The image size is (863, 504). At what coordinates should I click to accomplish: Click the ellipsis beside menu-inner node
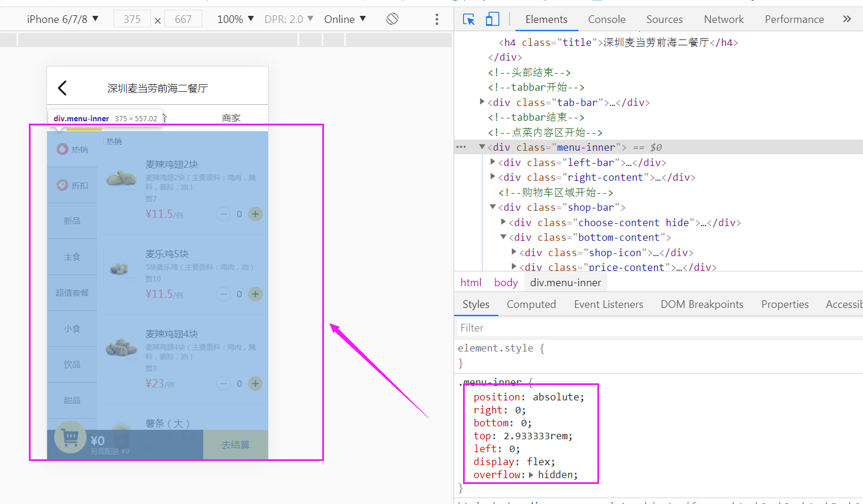(x=461, y=147)
